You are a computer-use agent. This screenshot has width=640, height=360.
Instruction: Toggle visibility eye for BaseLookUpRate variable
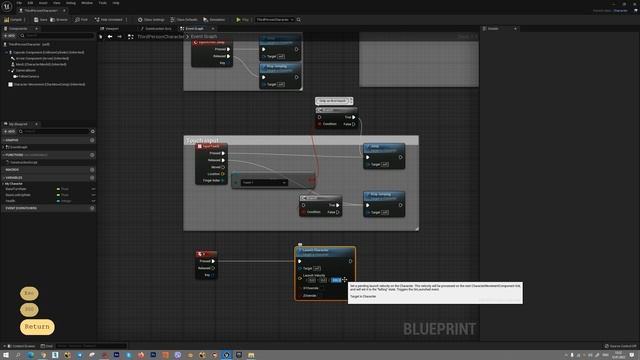(93, 195)
